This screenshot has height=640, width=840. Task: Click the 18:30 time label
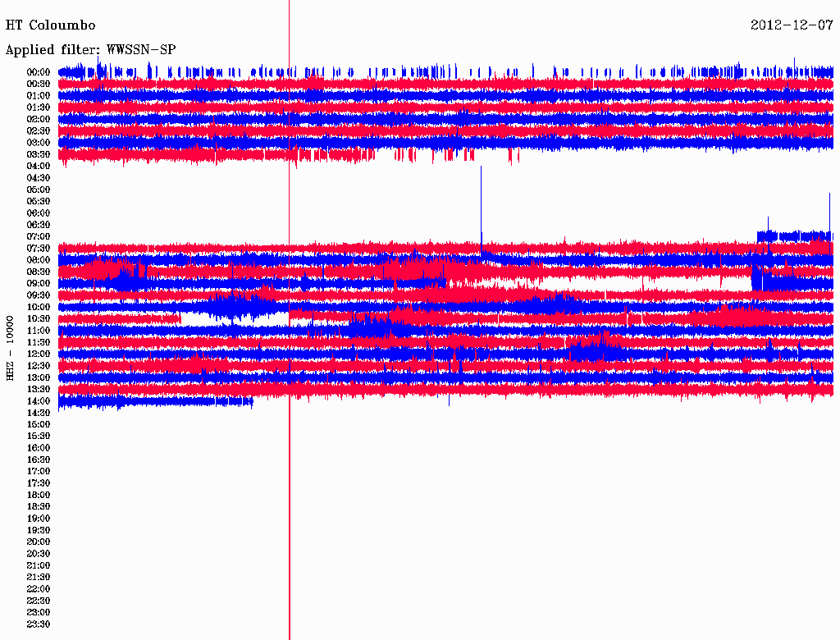[x=39, y=506]
